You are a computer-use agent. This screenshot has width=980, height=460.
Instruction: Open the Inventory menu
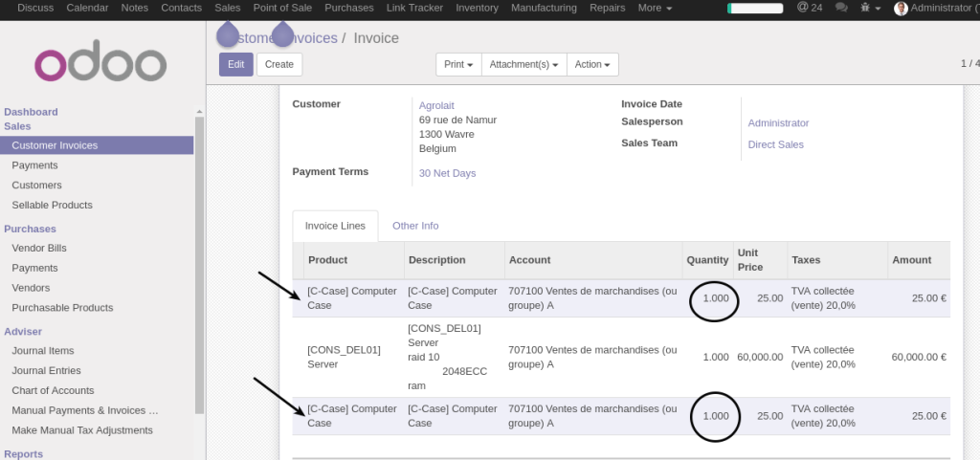click(x=477, y=8)
